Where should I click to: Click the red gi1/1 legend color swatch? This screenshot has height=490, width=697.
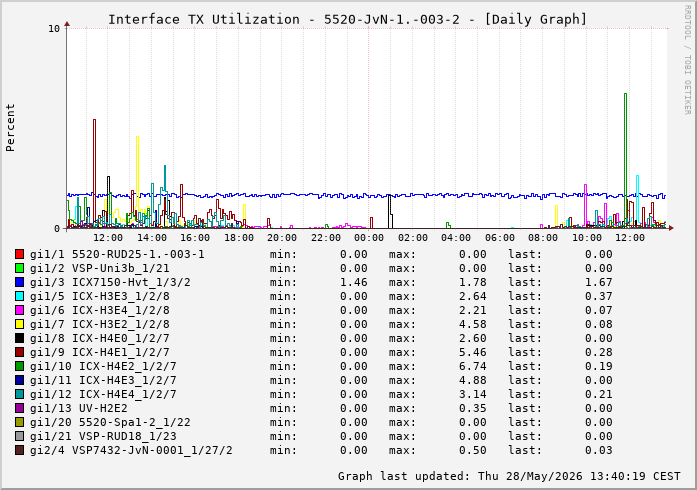19,254
